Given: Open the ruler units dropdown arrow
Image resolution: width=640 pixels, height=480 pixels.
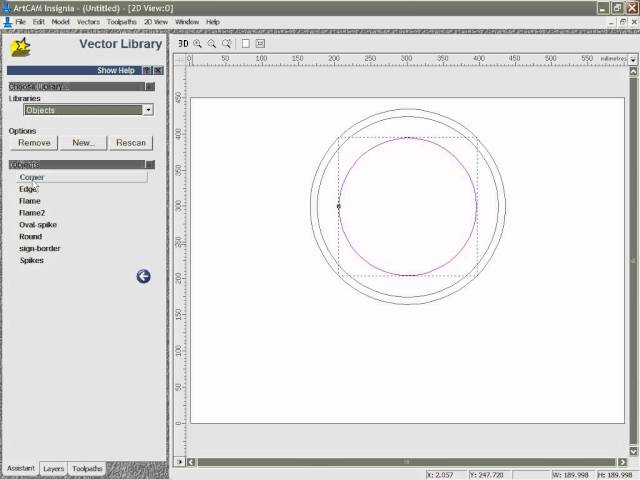Looking at the screenshot, I should [633, 60].
